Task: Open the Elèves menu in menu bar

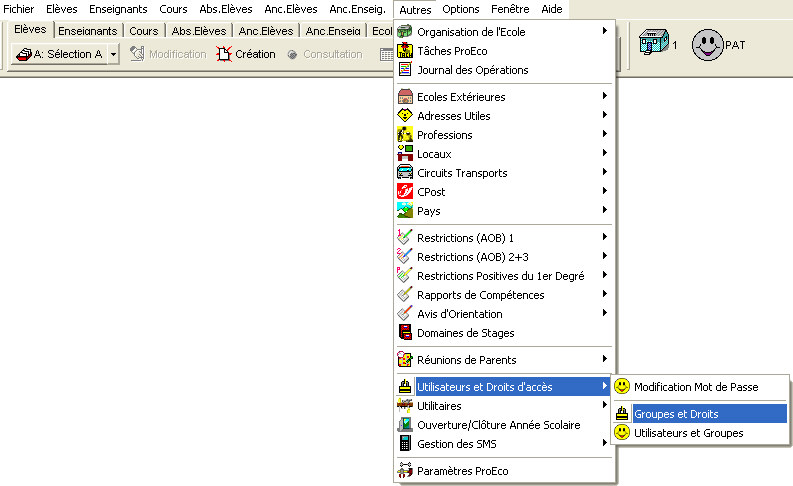Action: 62,9
